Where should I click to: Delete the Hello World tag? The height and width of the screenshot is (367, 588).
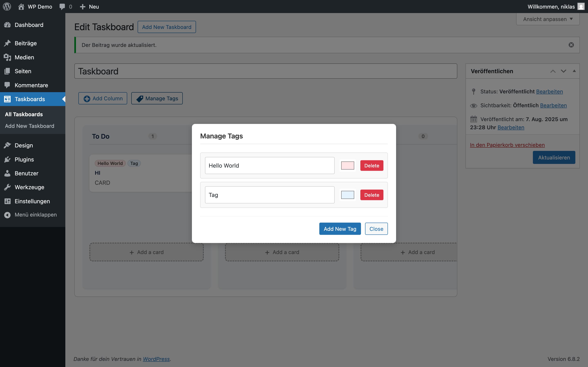point(372,166)
